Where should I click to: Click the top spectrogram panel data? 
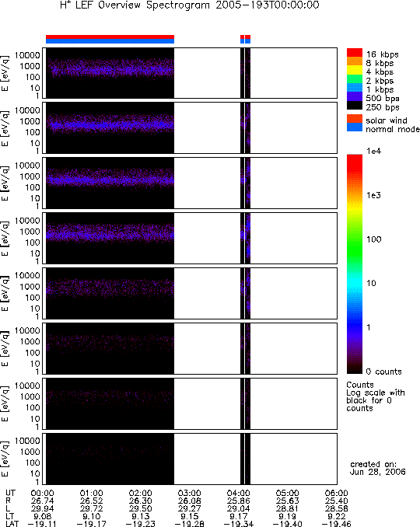click(110, 73)
